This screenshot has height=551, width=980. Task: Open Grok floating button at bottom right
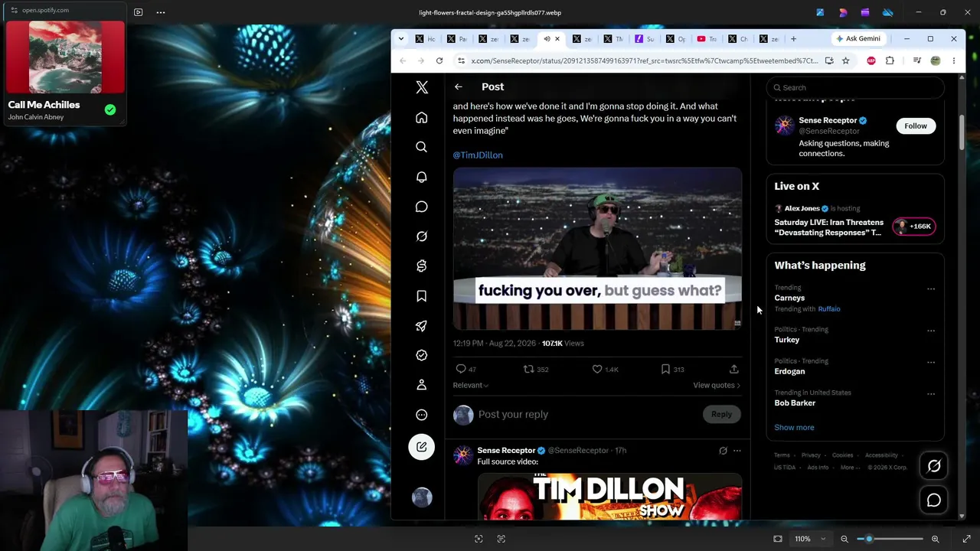934,466
